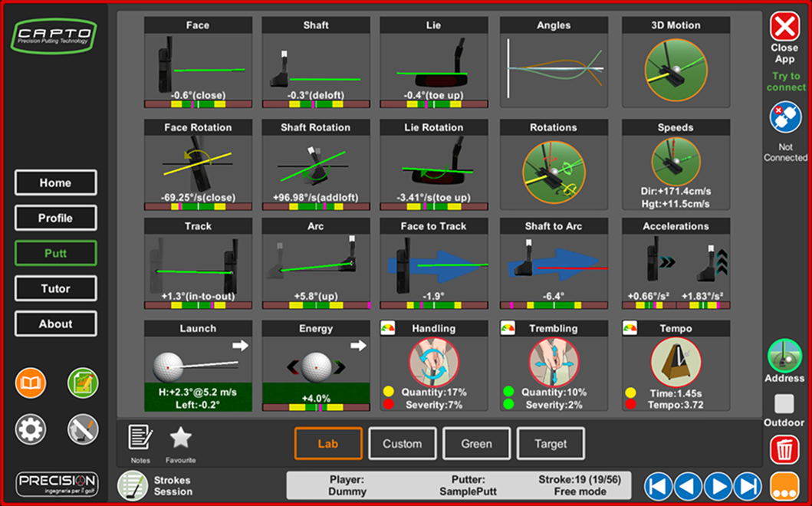Go to Tutor page
The image size is (812, 506).
55,288
